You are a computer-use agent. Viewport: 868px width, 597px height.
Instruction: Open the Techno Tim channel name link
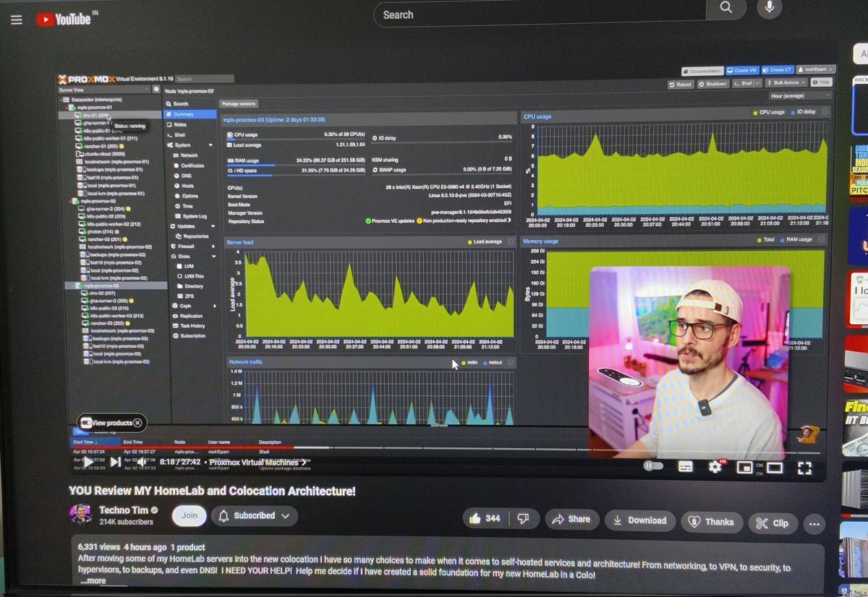(123, 510)
